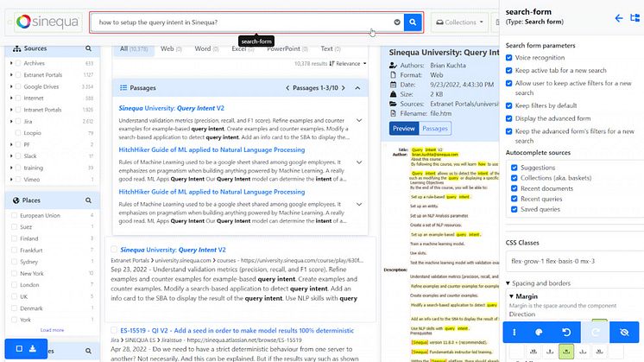Click the blue search magnifier button

414,22
